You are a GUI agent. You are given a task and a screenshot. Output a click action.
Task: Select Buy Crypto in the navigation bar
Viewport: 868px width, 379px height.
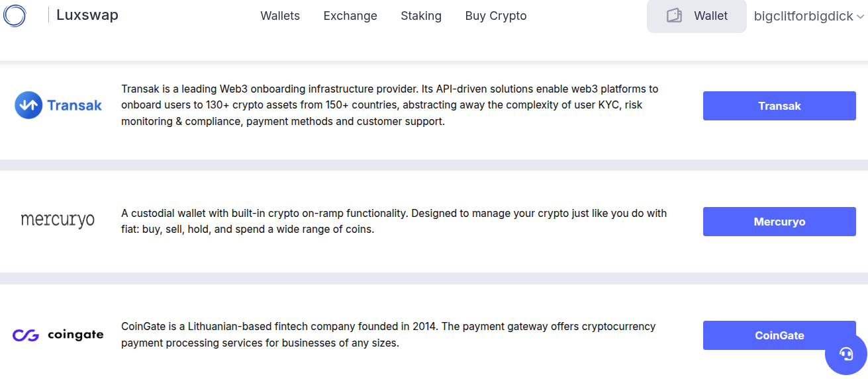[x=496, y=16]
